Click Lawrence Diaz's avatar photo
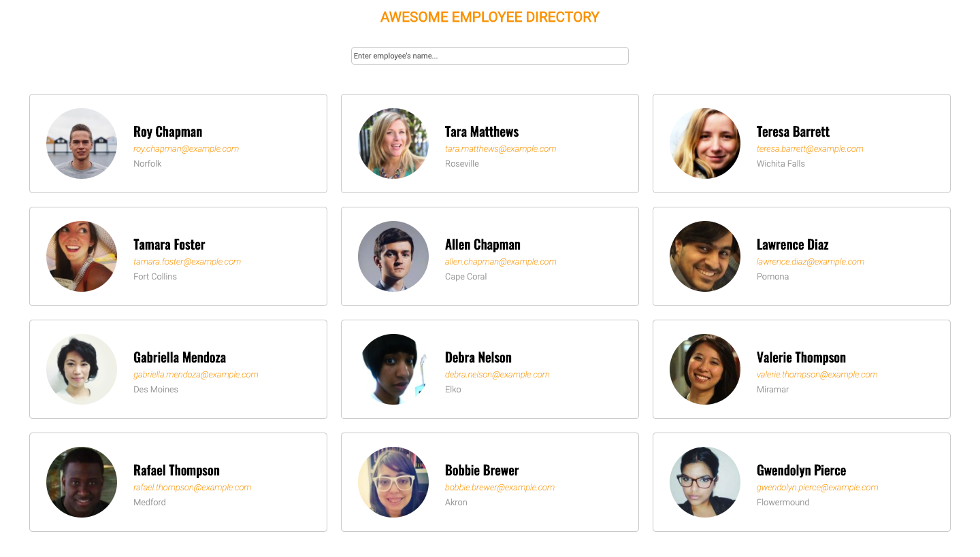 pos(705,256)
